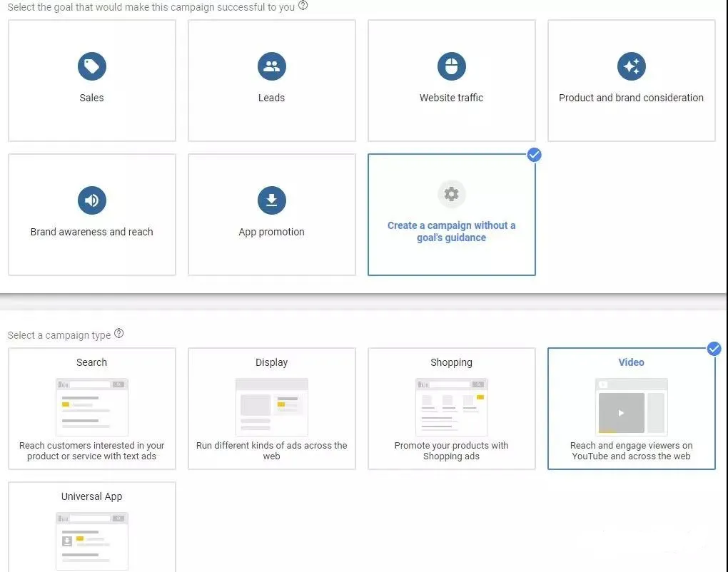Select the Leads people icon
The width and height of the screenshot is (728, 572).
(271, 66)
